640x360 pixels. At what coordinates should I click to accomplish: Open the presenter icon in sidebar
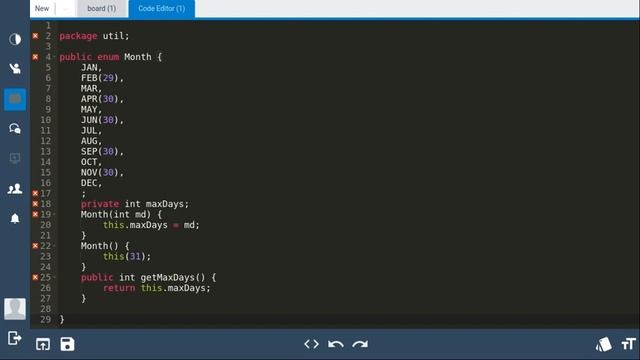(x=15, y=68)
